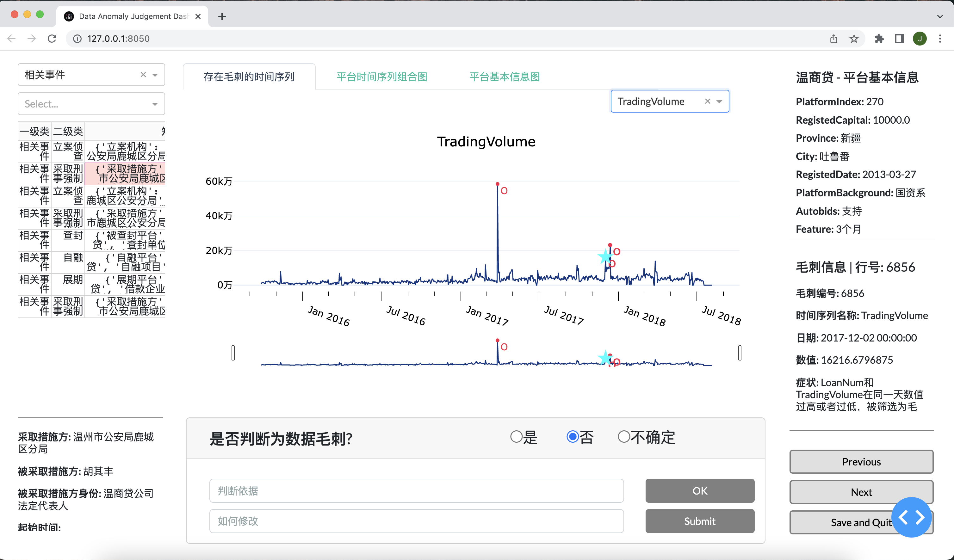Click the TradingVolume chart title
This screenshot has width=954, height=560.
486,142
